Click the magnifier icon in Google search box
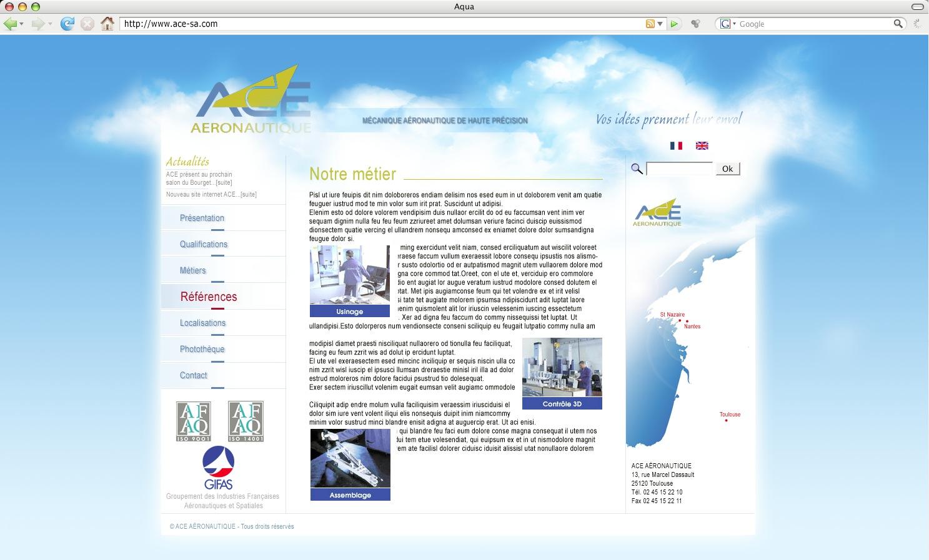929x560 pixels. point(898,24)
